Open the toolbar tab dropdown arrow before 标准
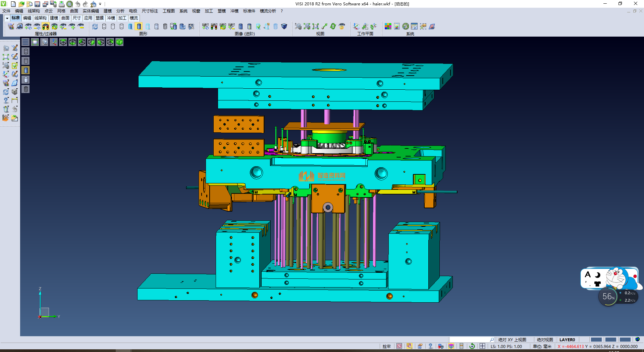Image resolution: width=644 pixels, height=352 pixels. click(7, 18)
